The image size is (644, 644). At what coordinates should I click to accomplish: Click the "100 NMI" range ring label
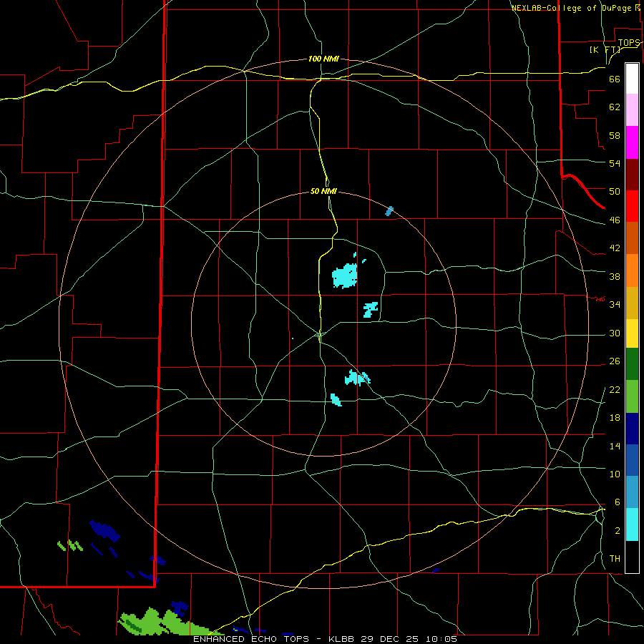[323, 59]
